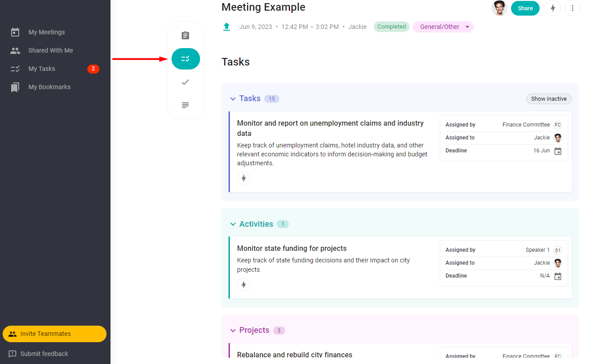Image resolution: width=614 pixels, height=364 pixels.
Task: Click the Invite Teammates button
Action: [54, 334]
